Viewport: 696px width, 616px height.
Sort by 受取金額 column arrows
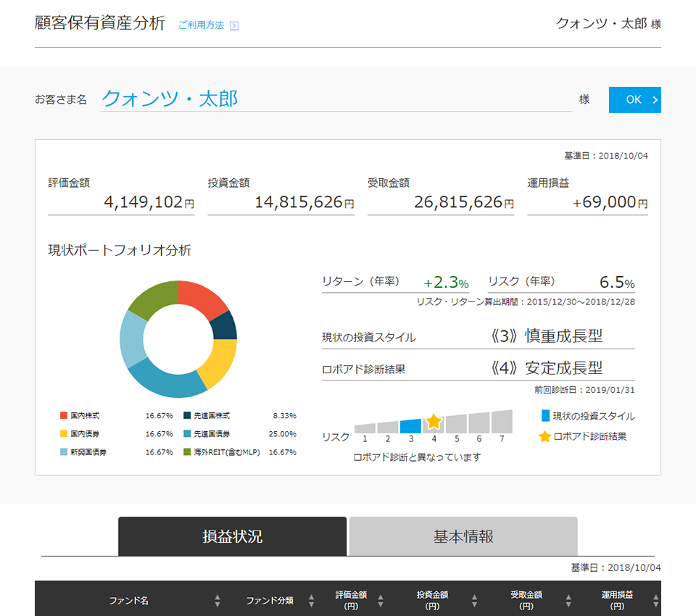click(568, 601)
